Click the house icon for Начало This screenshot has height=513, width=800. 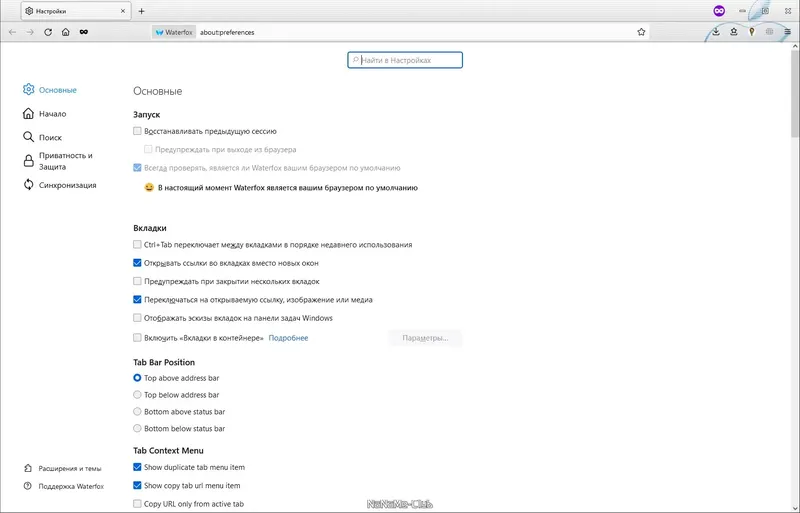[29, 113]
